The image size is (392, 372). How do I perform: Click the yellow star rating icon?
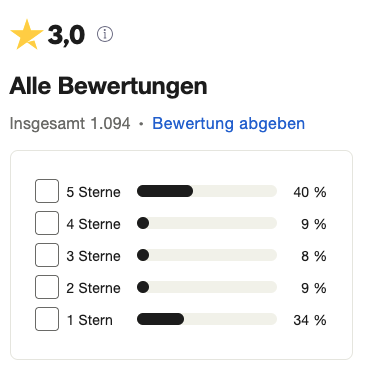[x=27, y=35]
